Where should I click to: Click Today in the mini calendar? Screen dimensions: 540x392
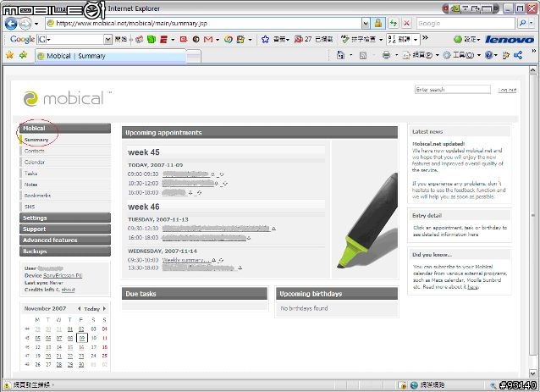[91, 309]
